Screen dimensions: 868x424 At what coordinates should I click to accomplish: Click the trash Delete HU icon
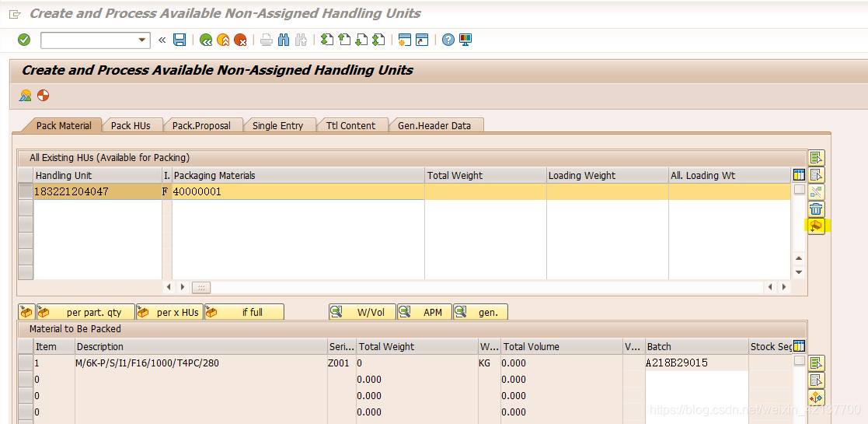(816, 209)
